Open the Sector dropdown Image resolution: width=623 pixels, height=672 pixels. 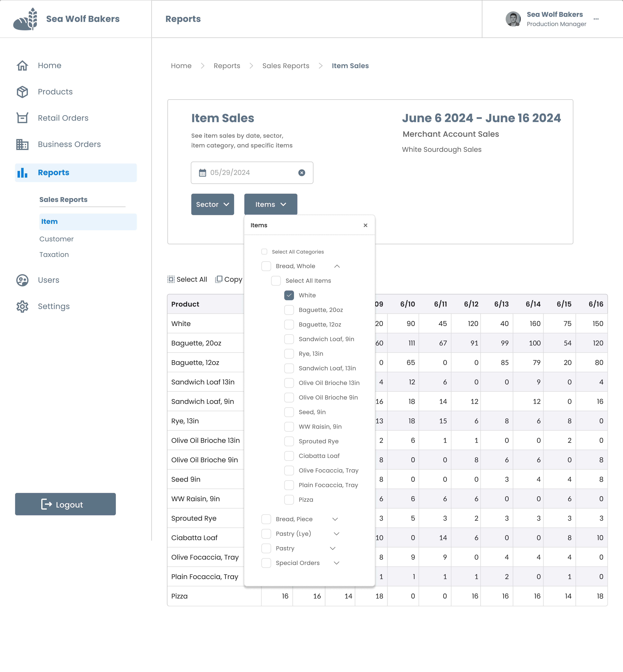(213, 204)
